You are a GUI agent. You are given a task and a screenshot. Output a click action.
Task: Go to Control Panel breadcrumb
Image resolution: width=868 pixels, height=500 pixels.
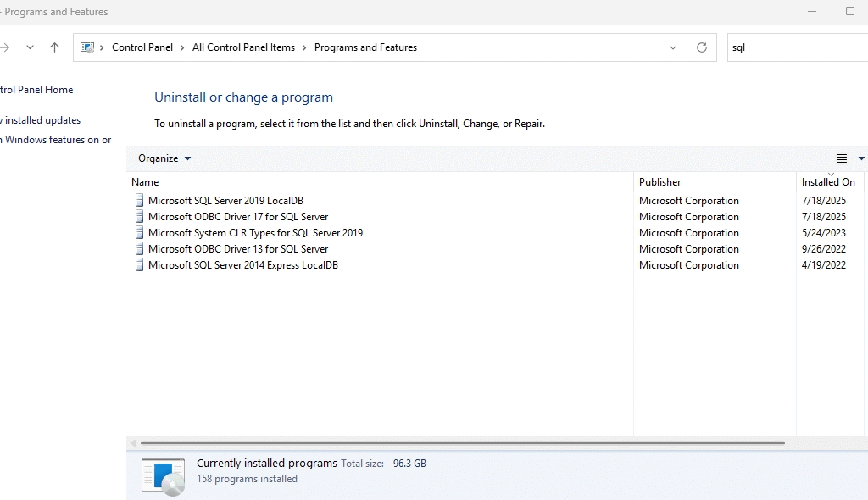point(142,47)
